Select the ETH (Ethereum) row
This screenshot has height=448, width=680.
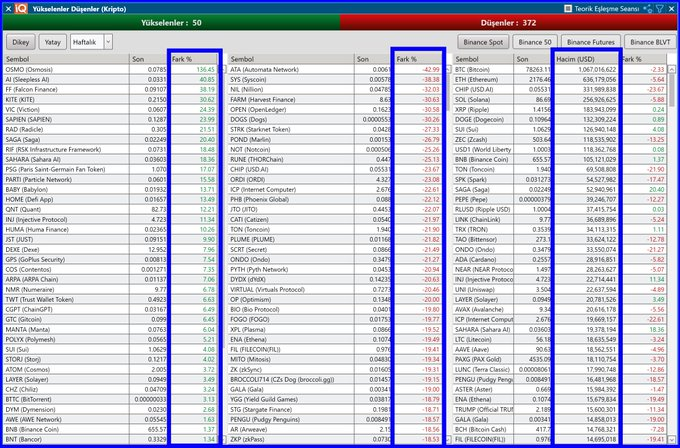point(560,79)
